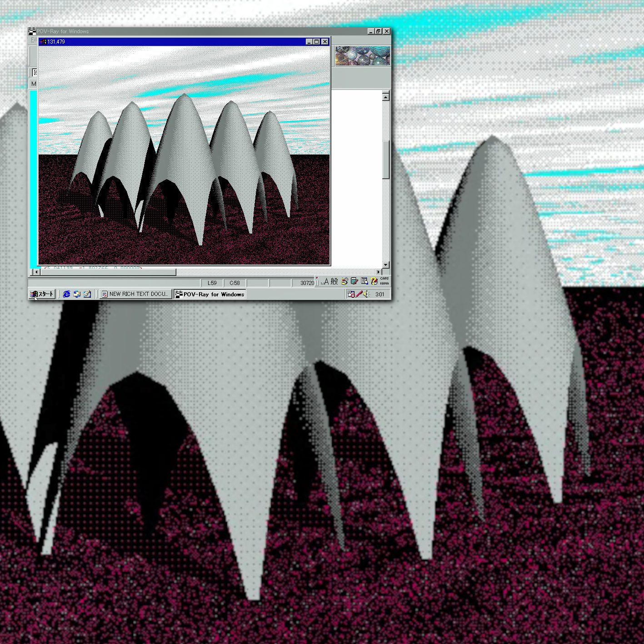This screenshot has height=644, width=644.
Task: Toggle the IME input mode 'A' indicator
Action: [325, 282]
